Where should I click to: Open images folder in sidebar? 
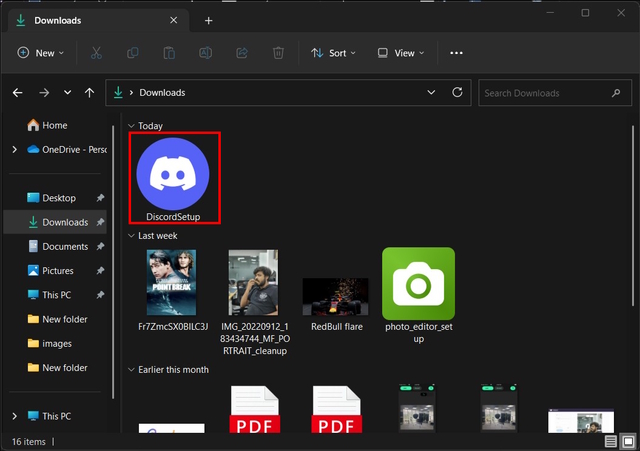tap(49, 344)
